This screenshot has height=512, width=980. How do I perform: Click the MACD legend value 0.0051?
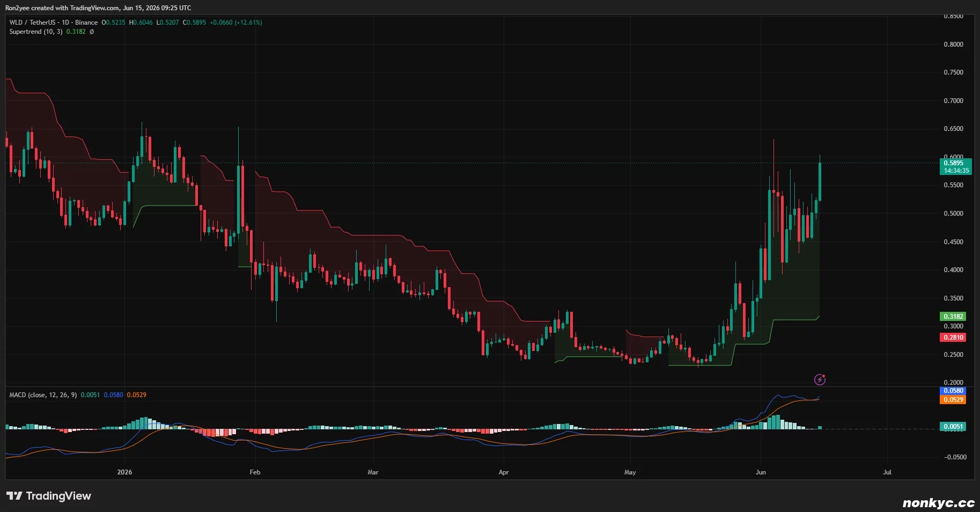click(x=90, y=395)
